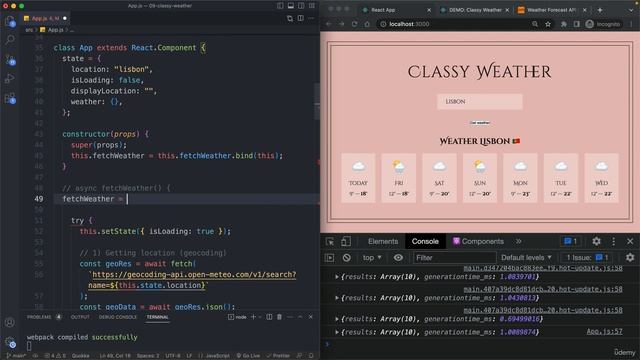Clear the console with ban icon
The image size is (640, 360).
(347, 258)
